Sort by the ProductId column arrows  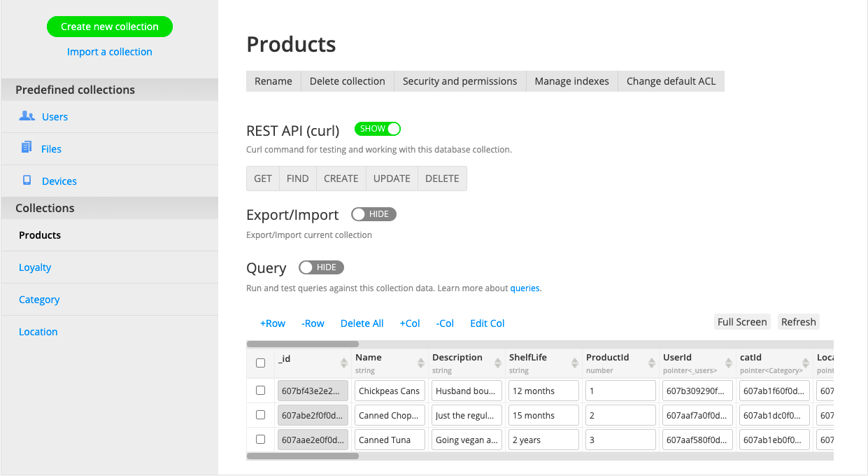tap(651, 363)
